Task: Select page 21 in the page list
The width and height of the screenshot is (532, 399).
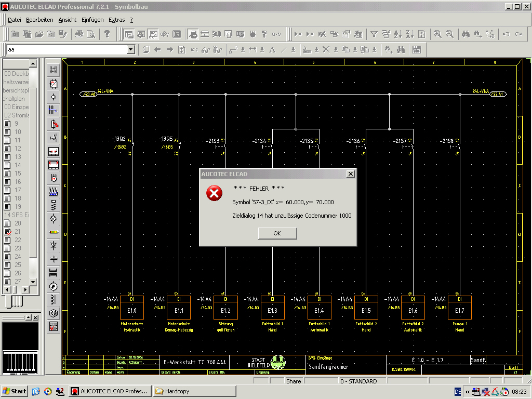Action: [18, 232]
